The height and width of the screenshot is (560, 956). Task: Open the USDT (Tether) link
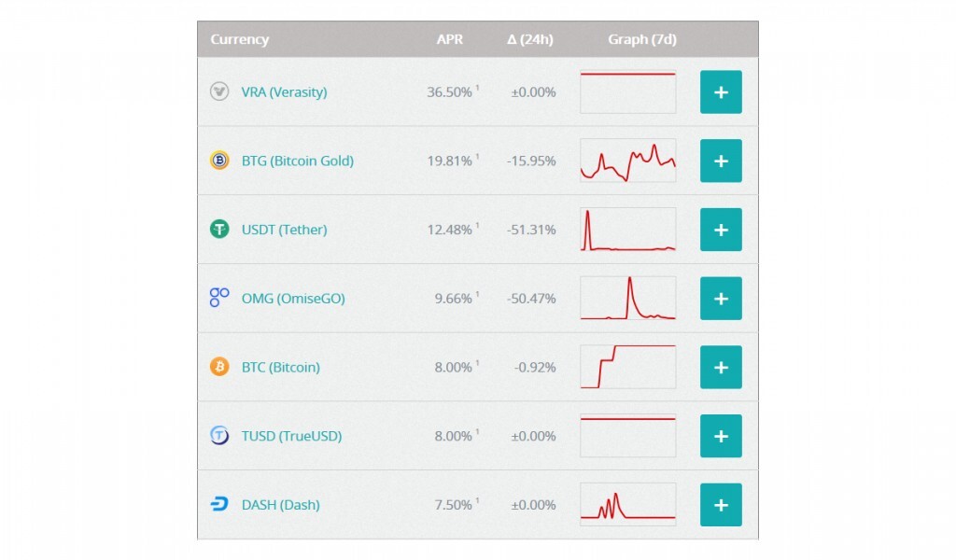coord(284,230)
